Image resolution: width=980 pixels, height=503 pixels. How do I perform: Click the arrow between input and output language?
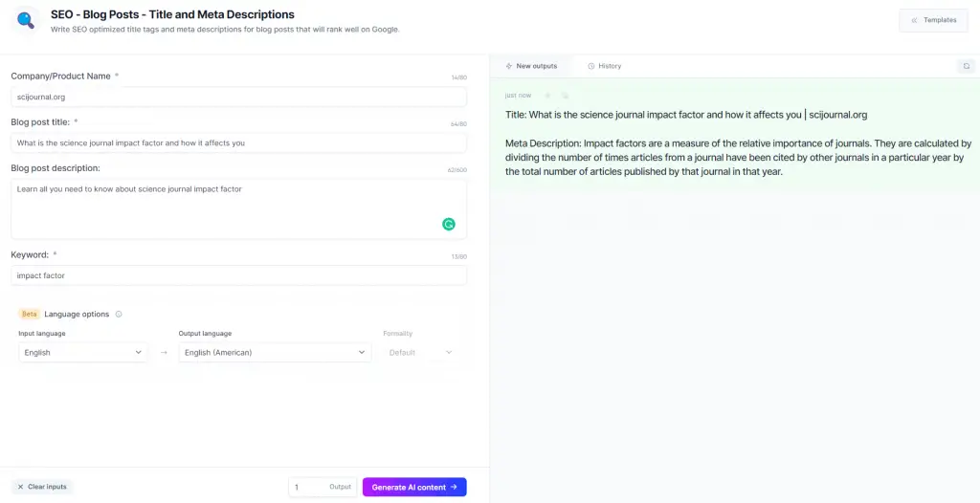click(x=164, y=353)
